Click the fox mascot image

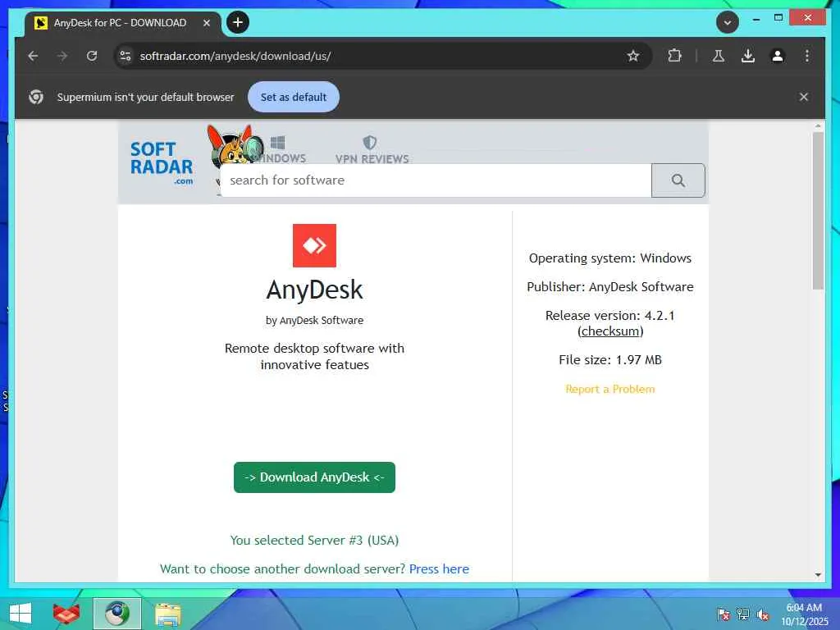coord(235,144)
